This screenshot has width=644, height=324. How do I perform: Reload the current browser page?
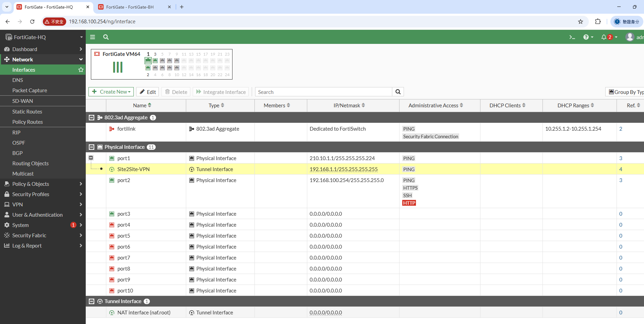coord(32,22)
